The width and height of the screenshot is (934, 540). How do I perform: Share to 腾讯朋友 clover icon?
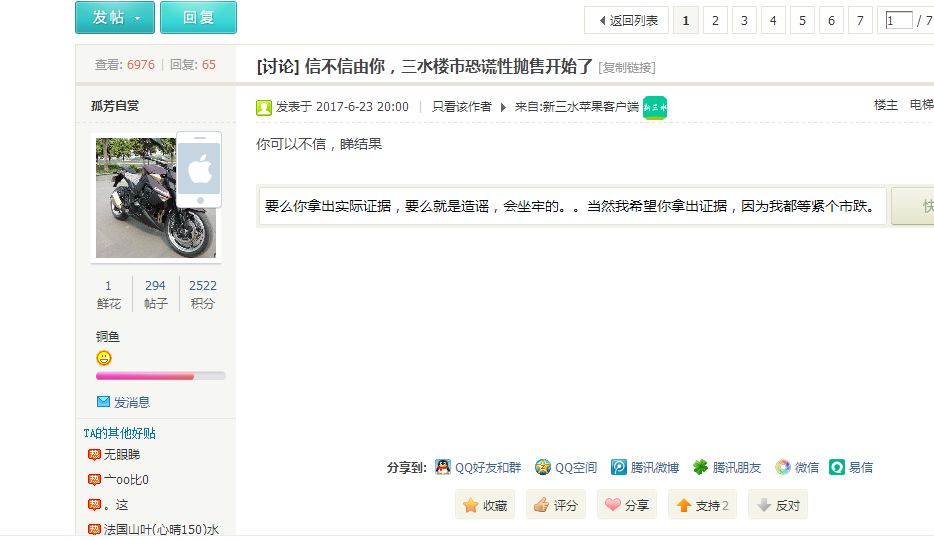(701, 467)
